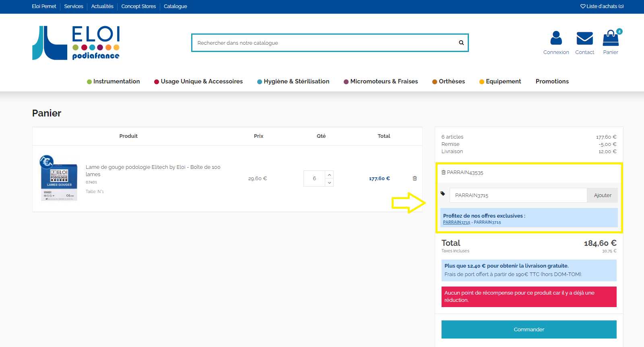Click the Livraison 12,00 € row
This screenshot has width=644, height=347.
pyautogui.click(x=529, y=152)
